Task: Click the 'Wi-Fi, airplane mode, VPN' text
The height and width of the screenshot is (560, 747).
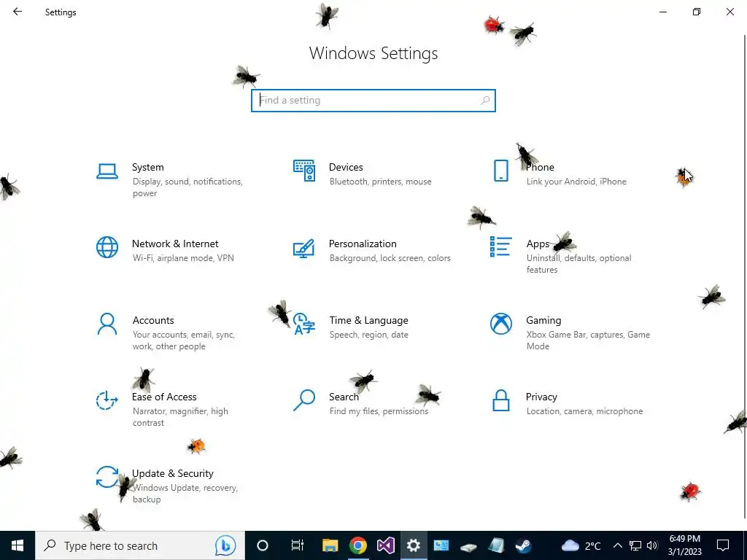Action: pos(183,258)
